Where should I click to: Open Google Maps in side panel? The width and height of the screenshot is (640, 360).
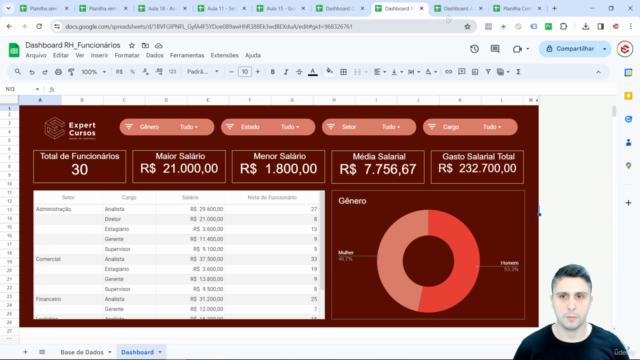click(629, 166)
